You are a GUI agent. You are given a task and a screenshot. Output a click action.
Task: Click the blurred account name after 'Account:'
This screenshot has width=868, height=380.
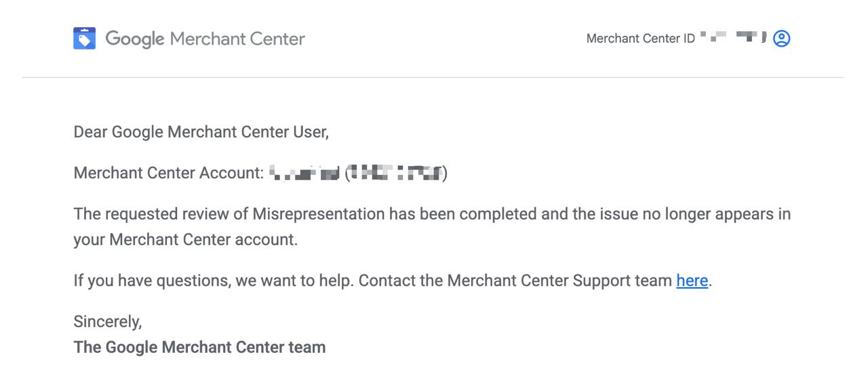click(x=304, y=174)
